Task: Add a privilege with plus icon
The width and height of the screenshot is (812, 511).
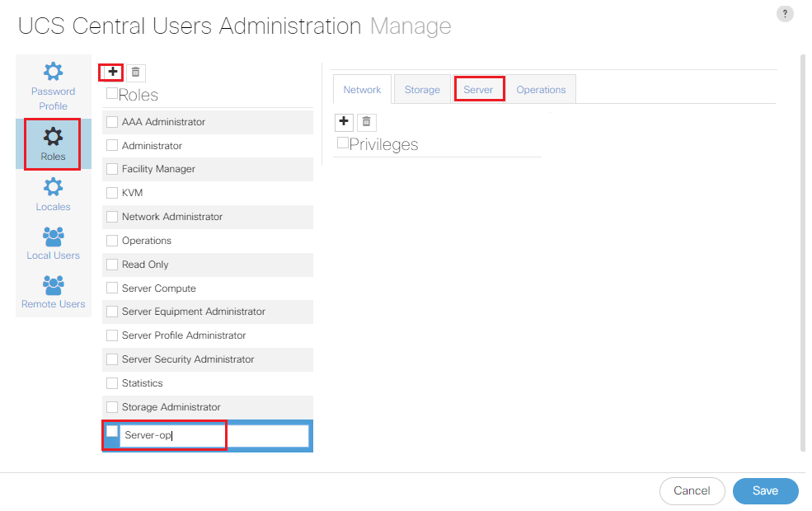Action: pyautogui.click(x=344, y=122)
